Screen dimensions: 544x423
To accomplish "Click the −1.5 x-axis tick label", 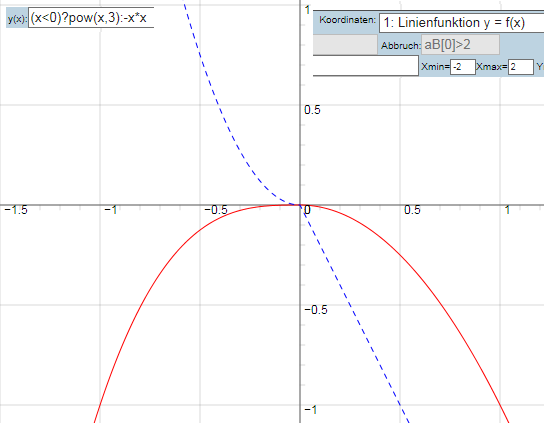I will (16, 210).
